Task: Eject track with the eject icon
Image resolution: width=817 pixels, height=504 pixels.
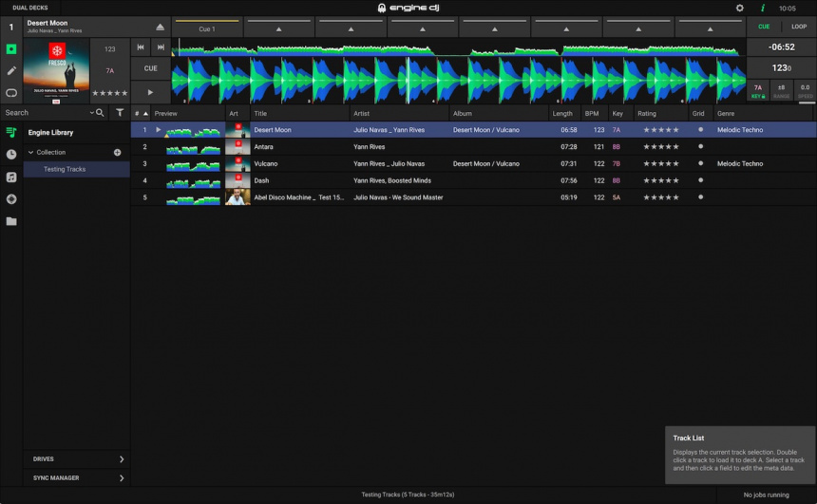Action: [160, 28]
